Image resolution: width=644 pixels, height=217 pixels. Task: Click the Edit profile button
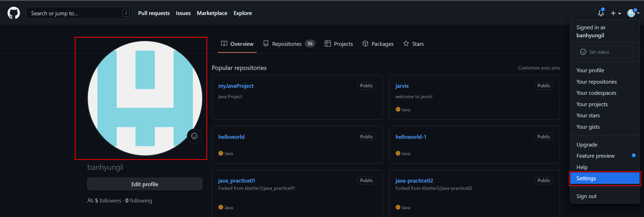pos(145,184)
